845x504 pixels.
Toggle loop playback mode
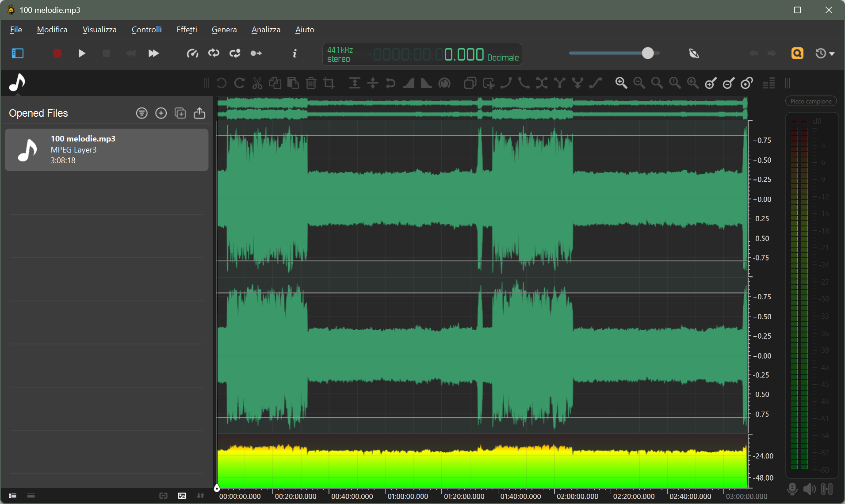tap(214, 53)
